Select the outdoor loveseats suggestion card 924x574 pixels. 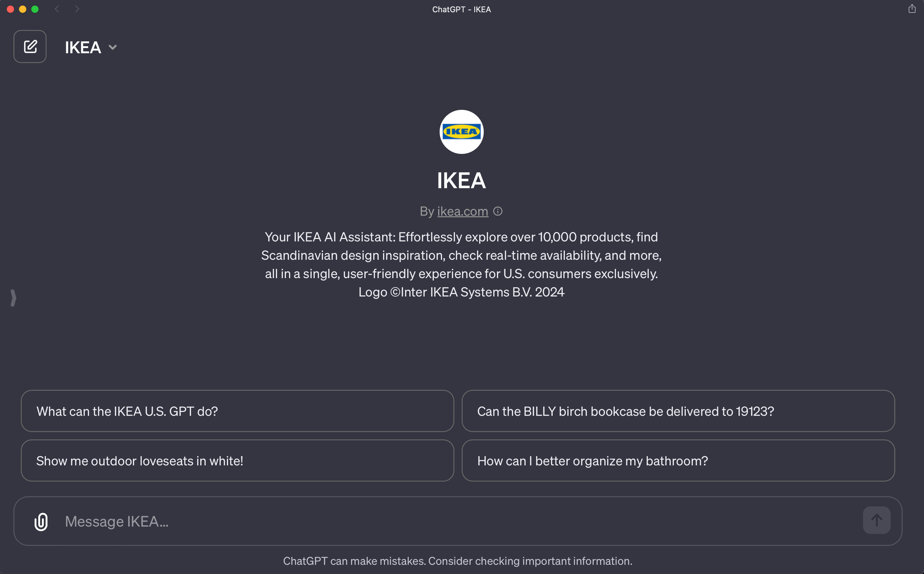(238, 460)
